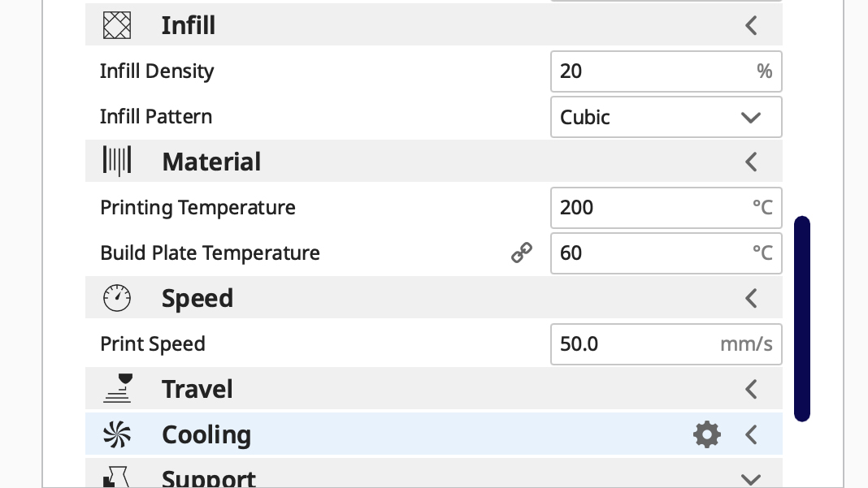Click the settings panel vertical scrollbar
This screenshot has height=488, width=868.
coord(802,318)
